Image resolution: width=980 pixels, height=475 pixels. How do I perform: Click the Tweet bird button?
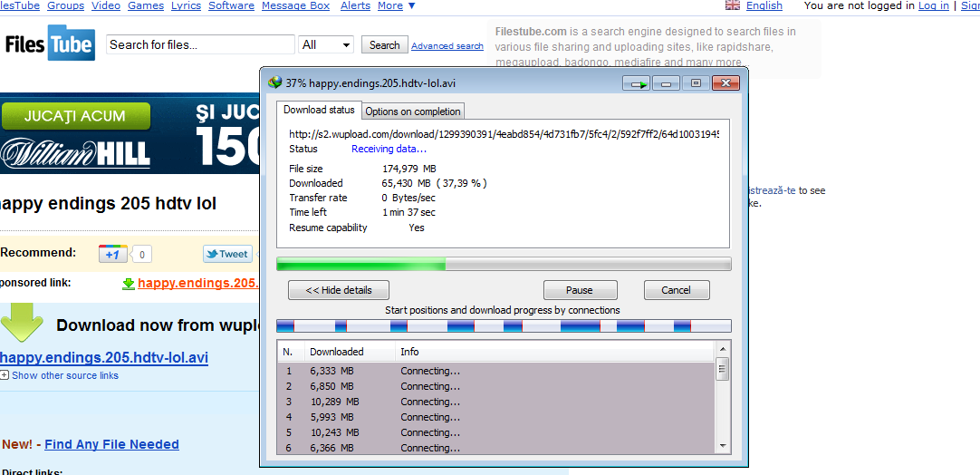226,255
